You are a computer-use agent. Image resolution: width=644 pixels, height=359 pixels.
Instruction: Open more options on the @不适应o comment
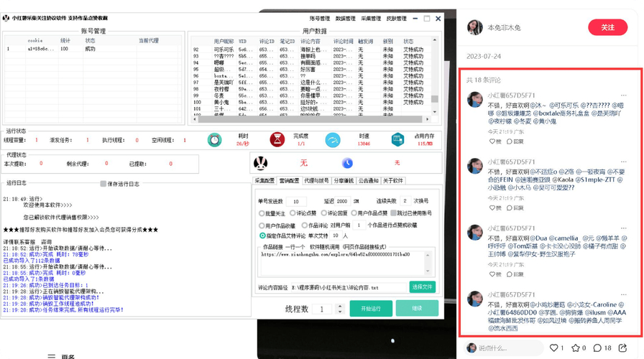point(623,162)
